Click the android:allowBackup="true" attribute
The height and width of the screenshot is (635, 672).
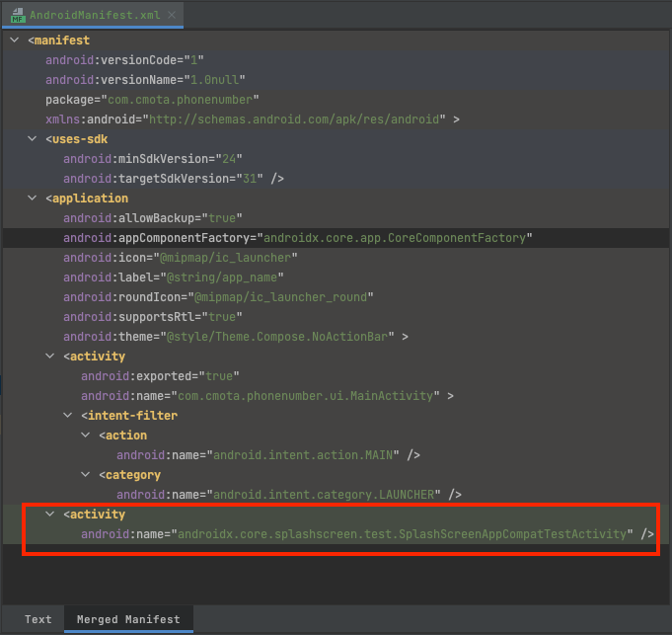pos(153,218)
